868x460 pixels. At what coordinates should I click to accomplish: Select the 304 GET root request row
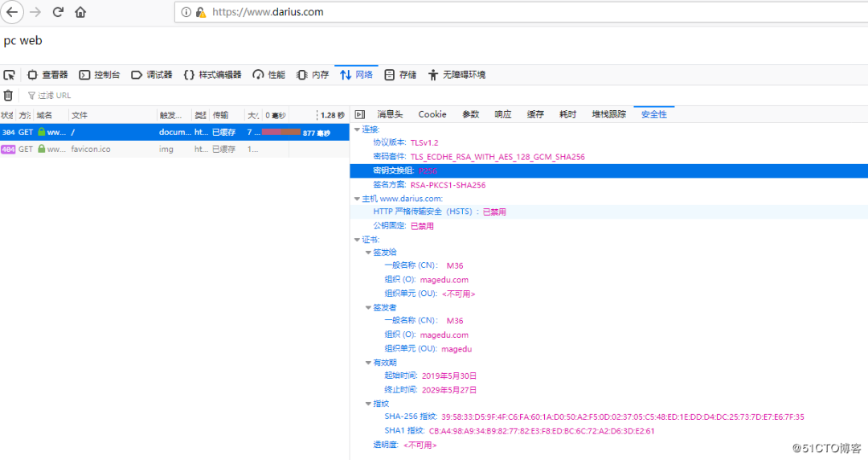(x=174, y=132)
